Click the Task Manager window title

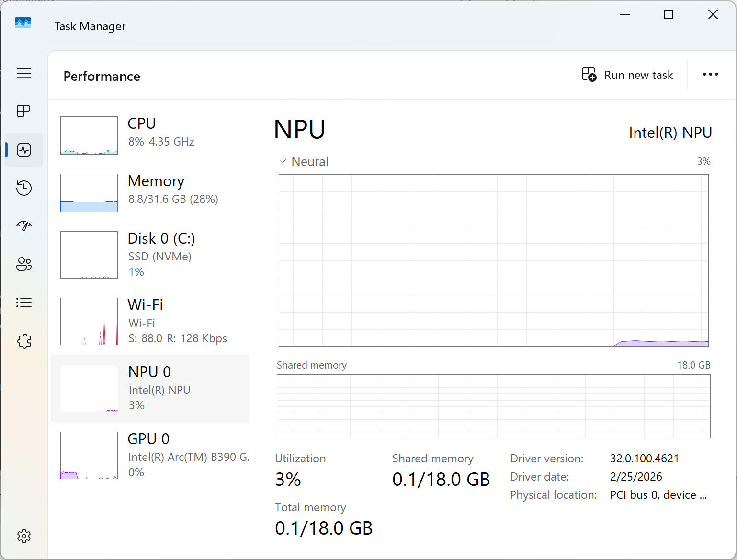click(x=90, y=26)
